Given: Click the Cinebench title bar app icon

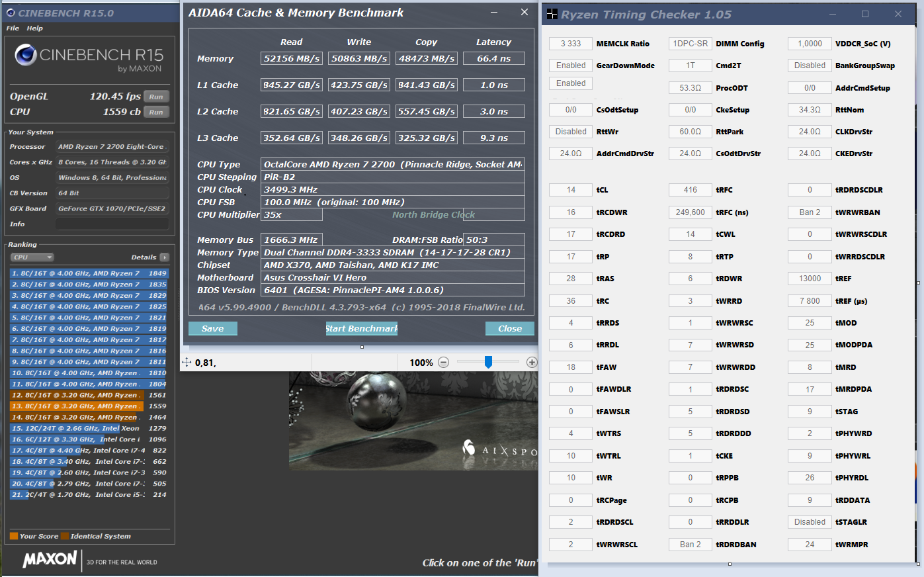Looking at the screenshot, I should pos(10,13).
